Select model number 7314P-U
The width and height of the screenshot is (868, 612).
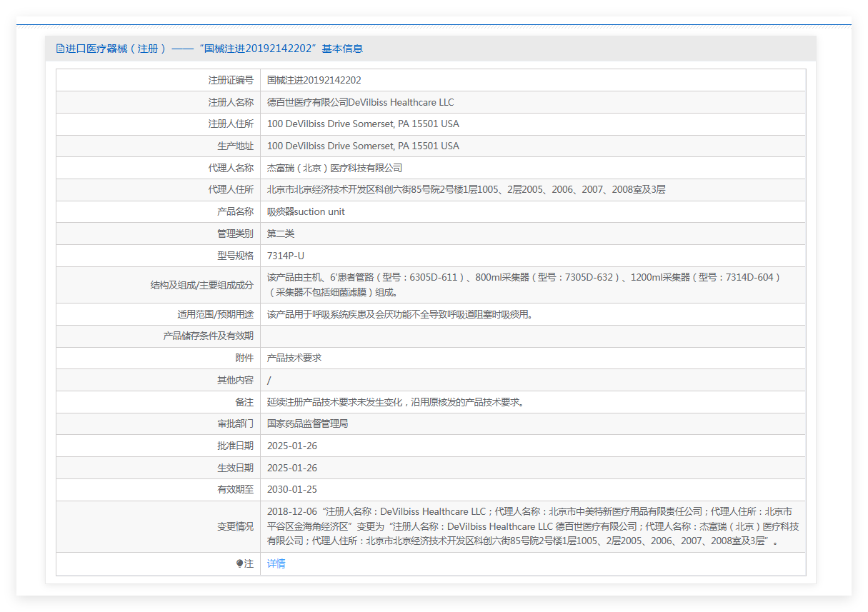click(x=286, y=256)
